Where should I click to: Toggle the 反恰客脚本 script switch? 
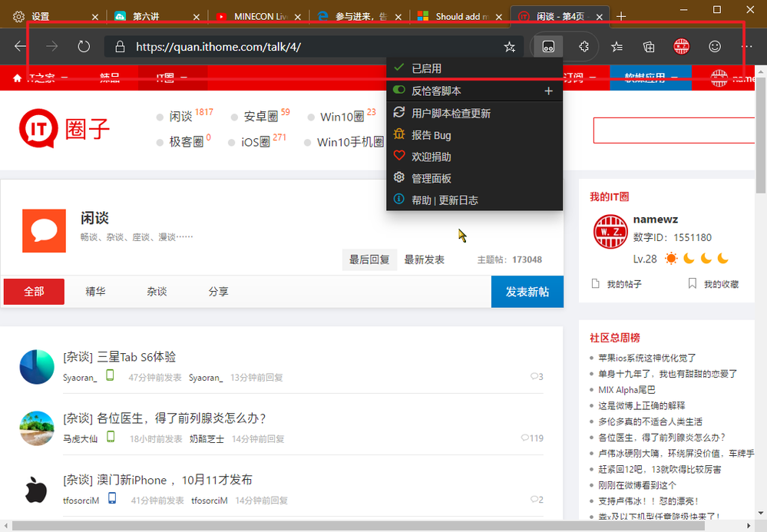[399, 90]
